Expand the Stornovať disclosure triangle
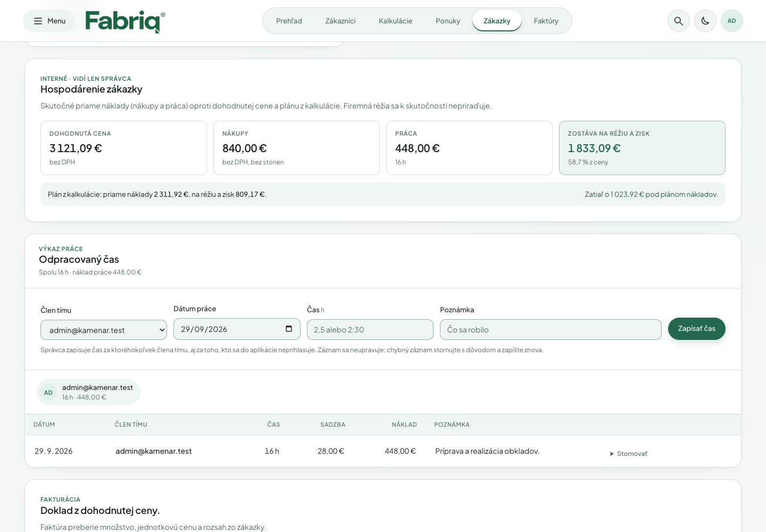766x532 pixels. click(612, 454)
